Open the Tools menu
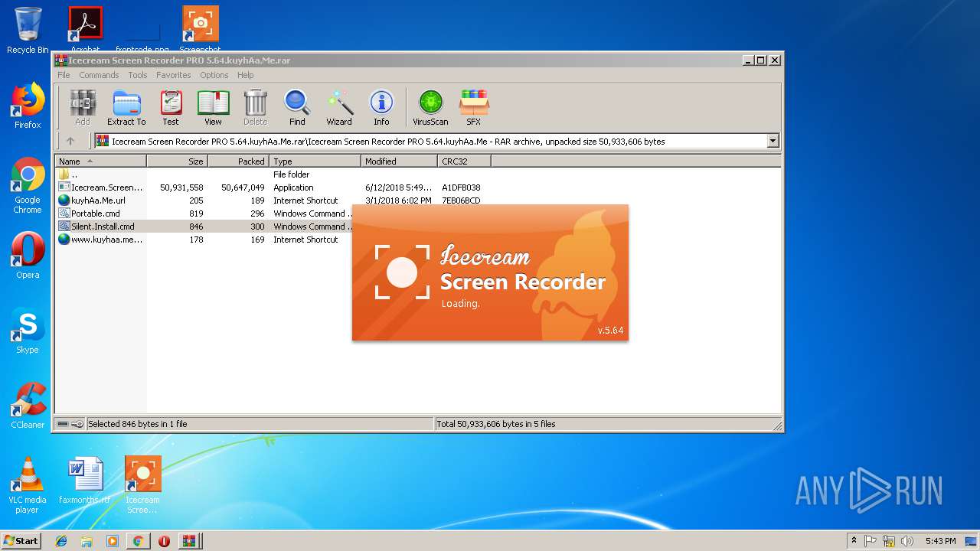Screen dimensions: 980x551 pyautogui.click(x=138, y=75)
